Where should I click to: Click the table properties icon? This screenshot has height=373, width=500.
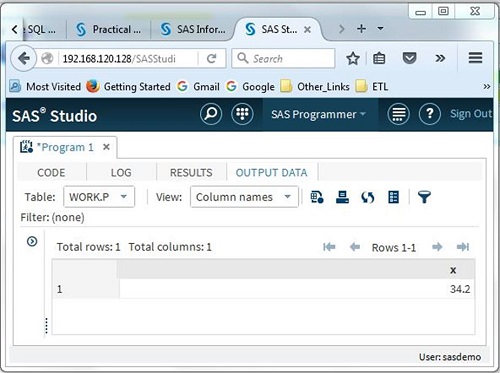coord(317,197)
